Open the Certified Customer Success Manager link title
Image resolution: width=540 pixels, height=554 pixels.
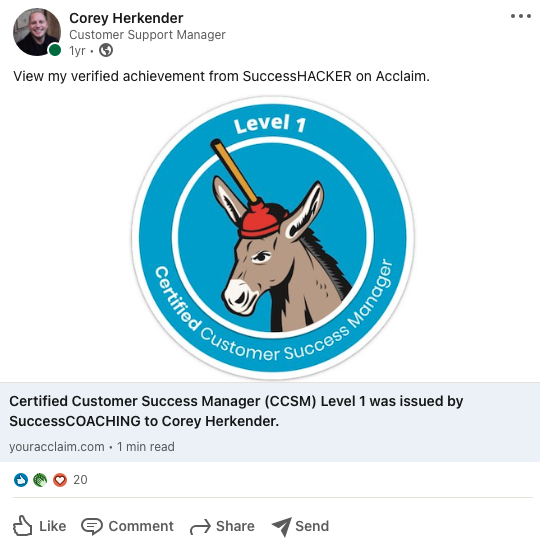236,411
